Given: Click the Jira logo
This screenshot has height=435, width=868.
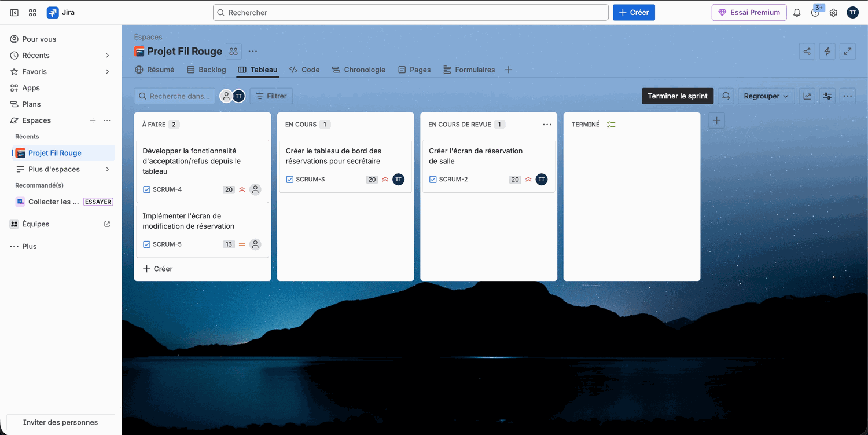Looking at the screenshot, I should (61, 13).
